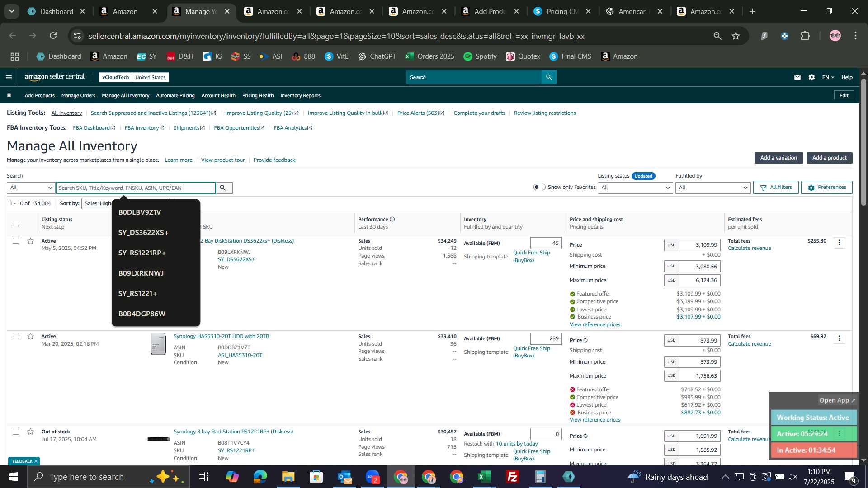Open File Explorer from the taskbar
This screenshot has width=868, height=488.
[288, 477]
